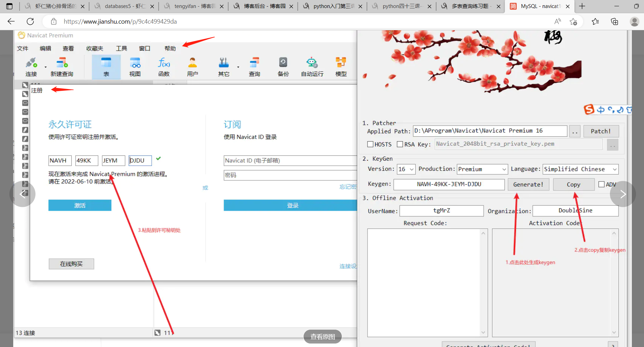Click the 忘记密码 forgot password link
644x347 pixels.
[348, 187]
